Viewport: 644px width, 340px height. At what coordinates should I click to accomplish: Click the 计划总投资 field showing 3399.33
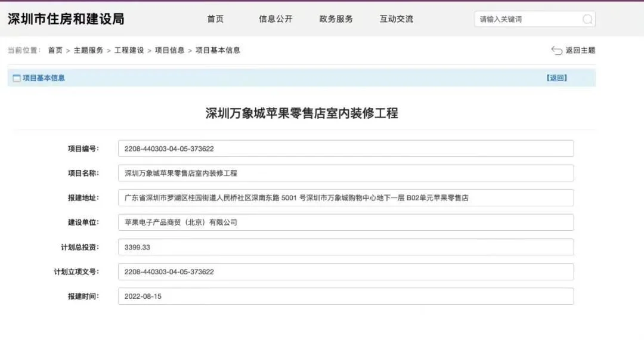tap(346, 247)
